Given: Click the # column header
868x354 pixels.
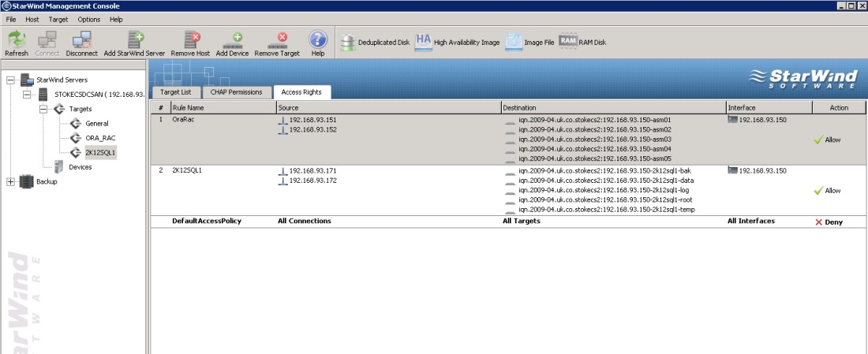Looking at the screenshot, I should 160,108.
